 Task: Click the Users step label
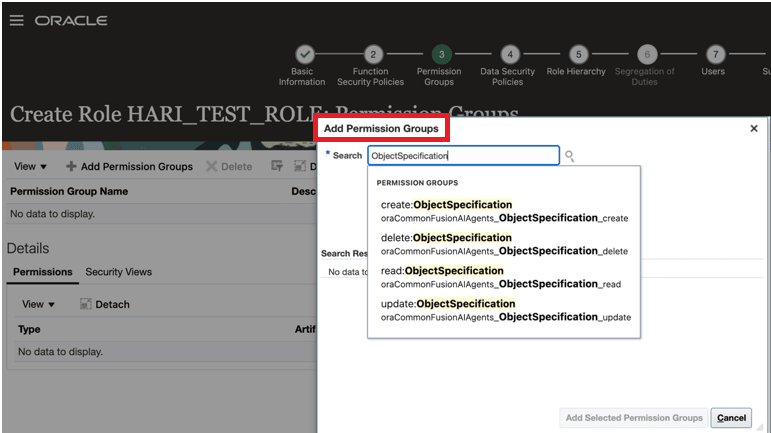click(713, 71)
